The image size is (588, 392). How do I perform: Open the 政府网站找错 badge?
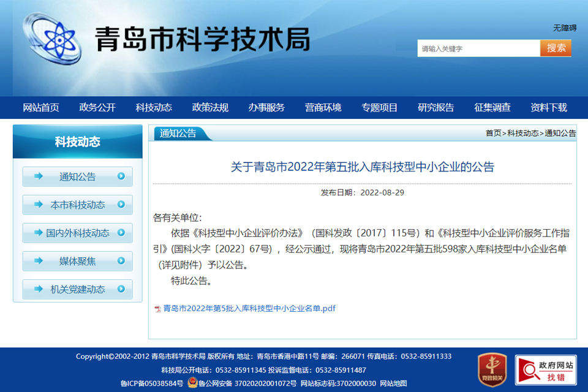pos(546,370)
